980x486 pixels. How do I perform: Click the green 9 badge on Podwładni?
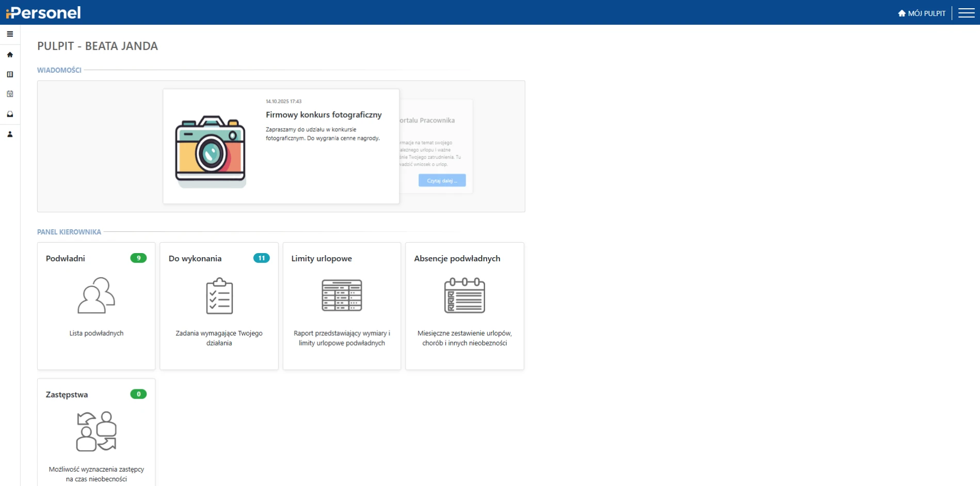(138, 258)
